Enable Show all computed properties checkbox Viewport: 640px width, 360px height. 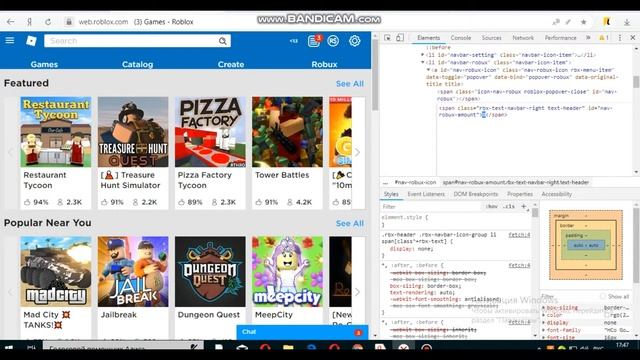(x=603, y=296)
